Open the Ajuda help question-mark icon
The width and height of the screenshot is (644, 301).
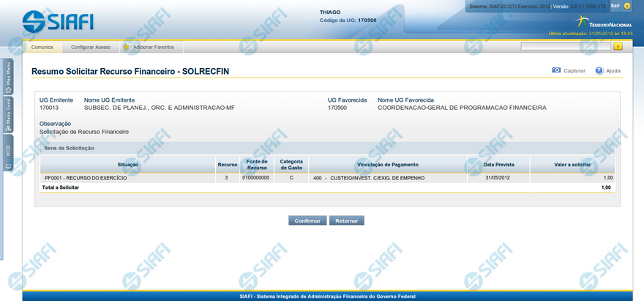(x=599, y=70)
